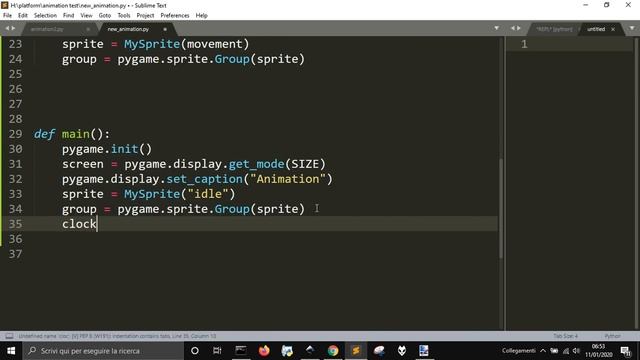Open network icon in system tray
The image size is (640, 360).
[x=566, y=351]
